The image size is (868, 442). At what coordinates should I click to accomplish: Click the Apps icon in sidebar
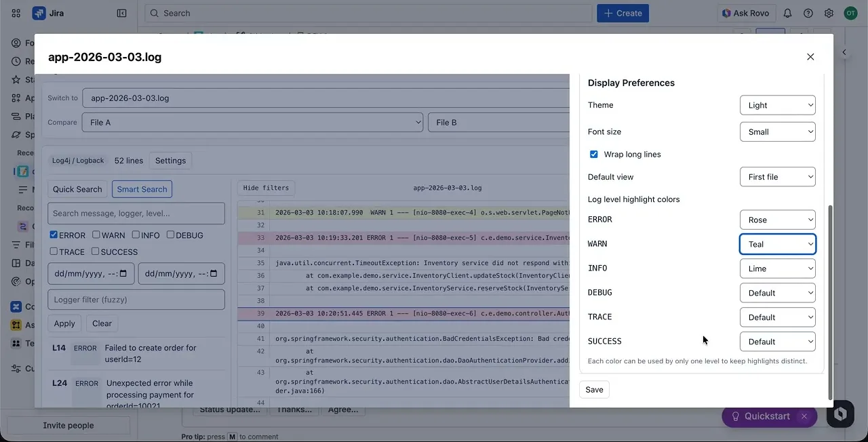(16, 98)
